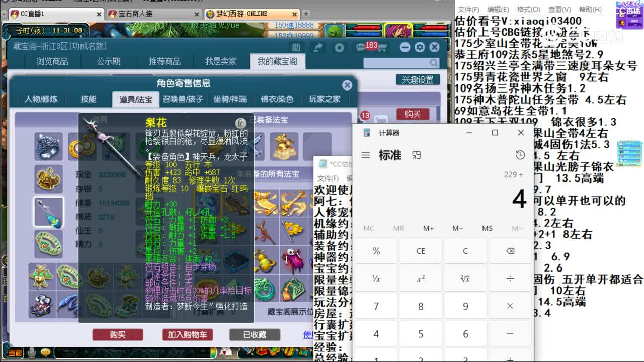Open the 藏宝阁 settings gear icon
The height and width of the screenshot is (362, 644).
pos(420,47)
